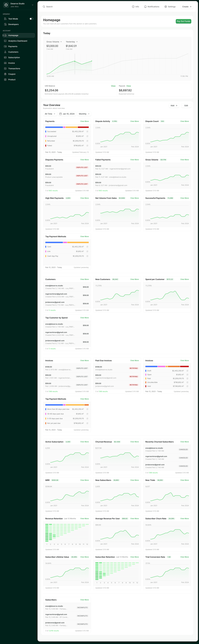
Task: Toggle the Test Mode switch
Action: click(x=31, y=19)
